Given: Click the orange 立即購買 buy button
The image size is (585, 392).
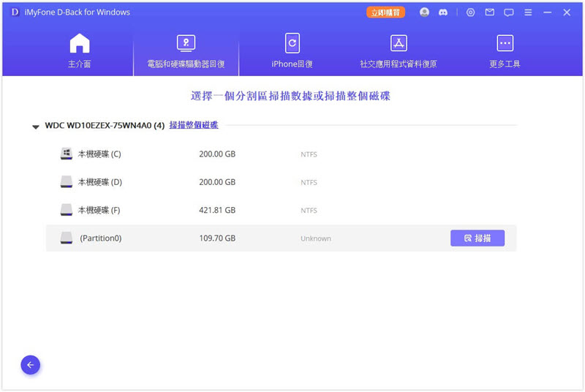Looking at the screenshot, I should tap(385, 12).
